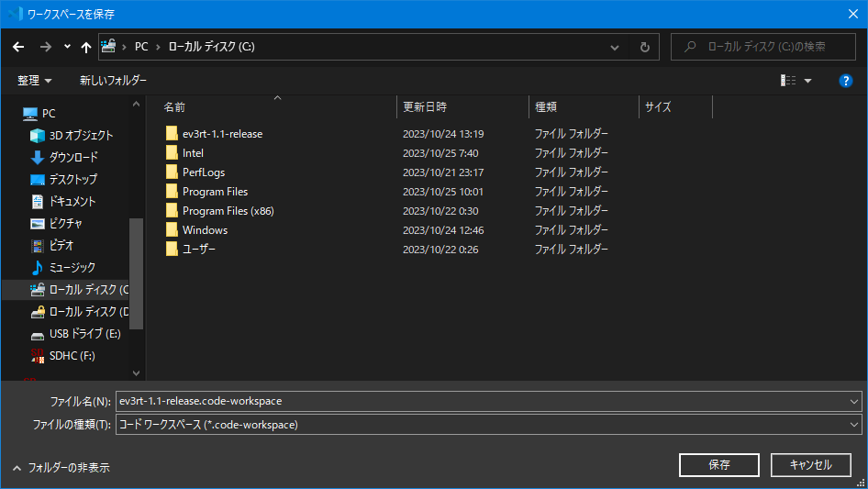Select the PerfLogs folder
Viewport: 868px width, 489px height.
pyautogui.click(x=204, y=172)
